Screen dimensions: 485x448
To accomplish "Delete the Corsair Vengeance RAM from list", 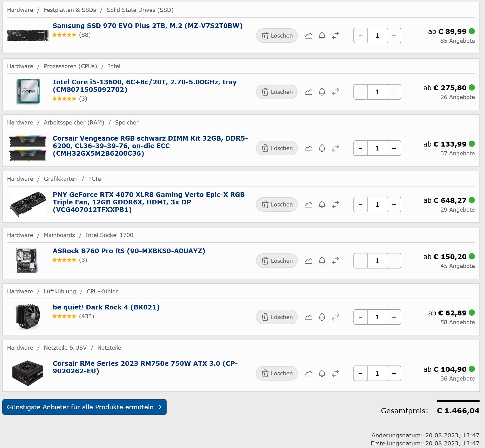I will point(277,148).
